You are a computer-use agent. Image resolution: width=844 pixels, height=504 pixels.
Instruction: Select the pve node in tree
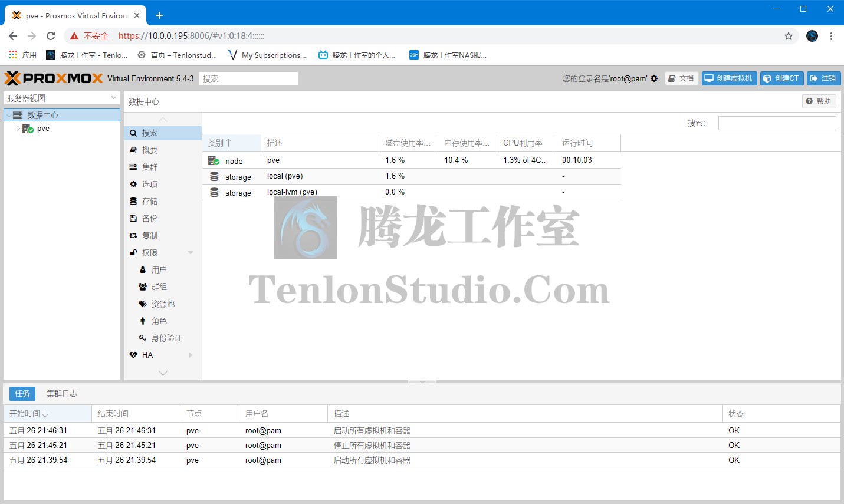point(43,129)
